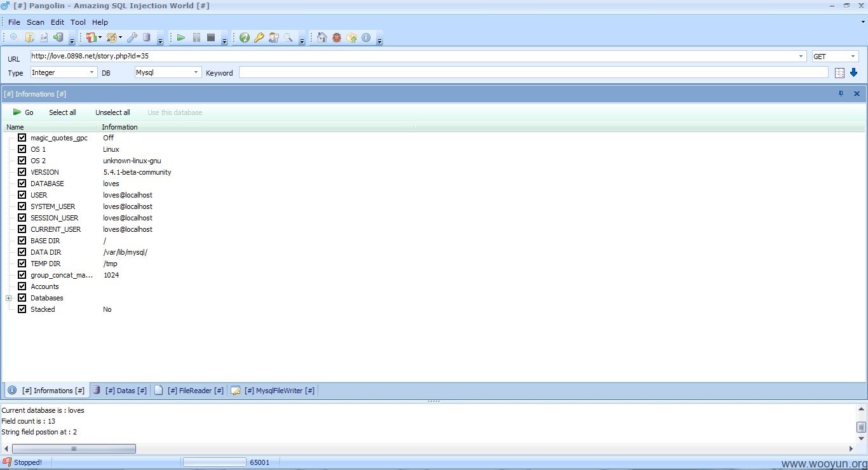Viewport: 868px width, 470px height.
Task: Open the Scan menu
Action: tap(36, 22)
